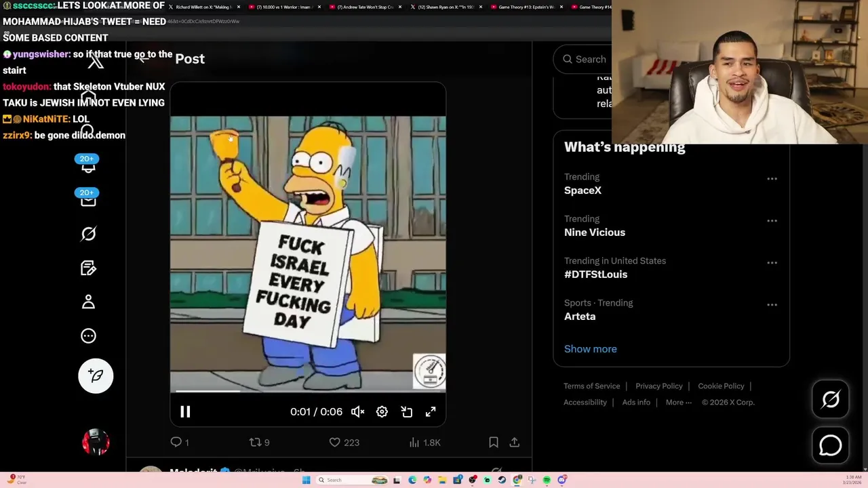Click the white compose Post button
The height and width of the screenshot is (488, 868).
click(96, 375)
